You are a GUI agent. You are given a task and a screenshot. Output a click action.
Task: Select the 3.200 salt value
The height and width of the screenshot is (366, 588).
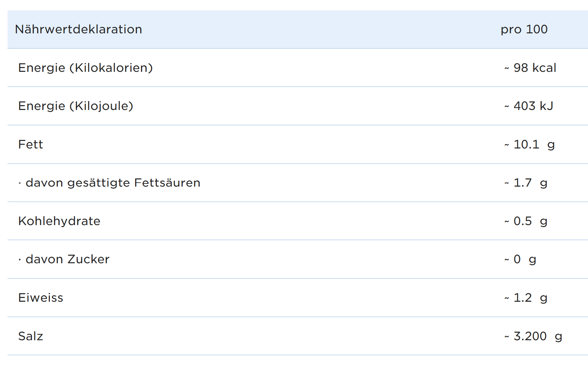pyautogui.click(x=530, y=336)
